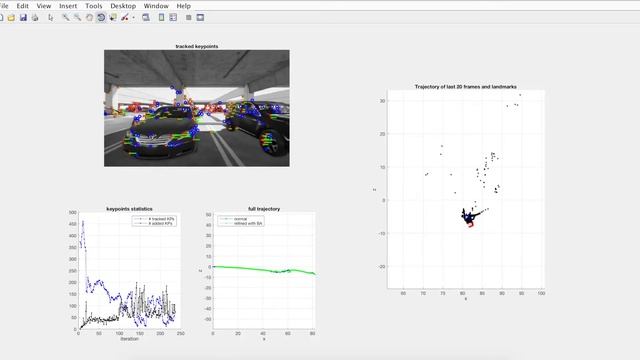Click the 'keypoints statistics' plot title
Image resolution: width=640 pixels, height=360 pixels.
click(x=129, y=209)
